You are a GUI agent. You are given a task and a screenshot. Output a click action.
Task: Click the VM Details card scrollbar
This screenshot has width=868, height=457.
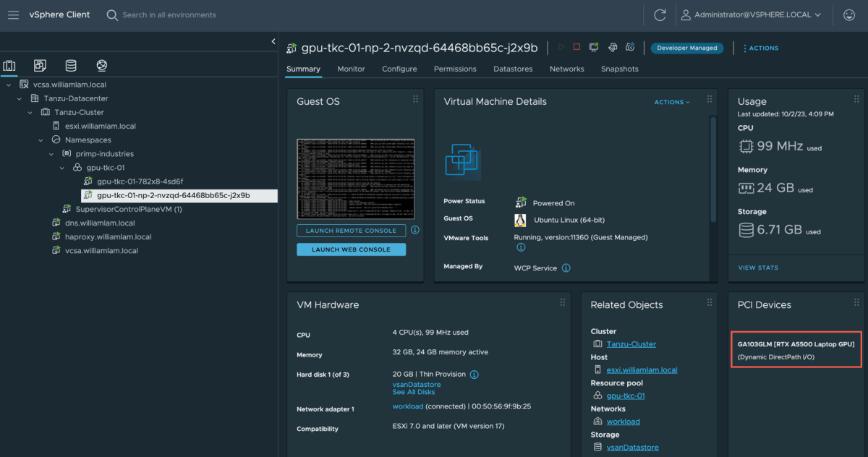[712, 169]
